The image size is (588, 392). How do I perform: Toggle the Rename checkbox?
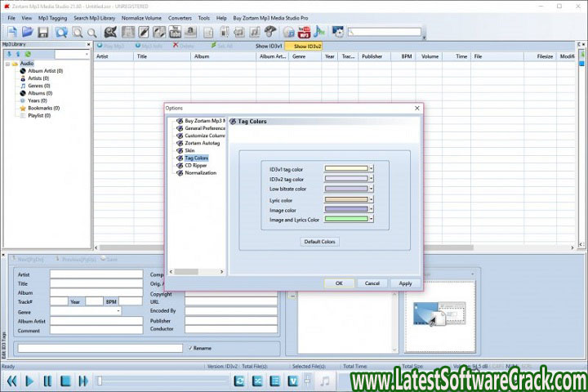[191, 348]
